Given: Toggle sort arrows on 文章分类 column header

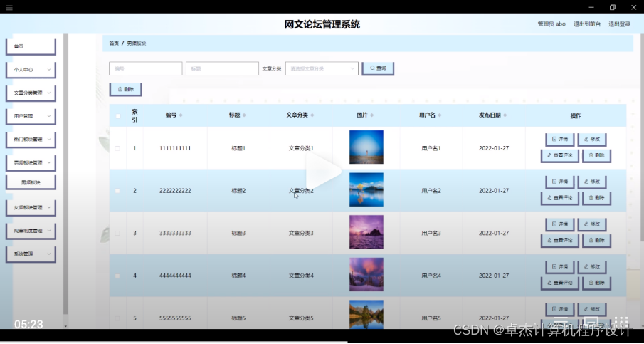Looking at the screenshot, I should tap(312, 115).
